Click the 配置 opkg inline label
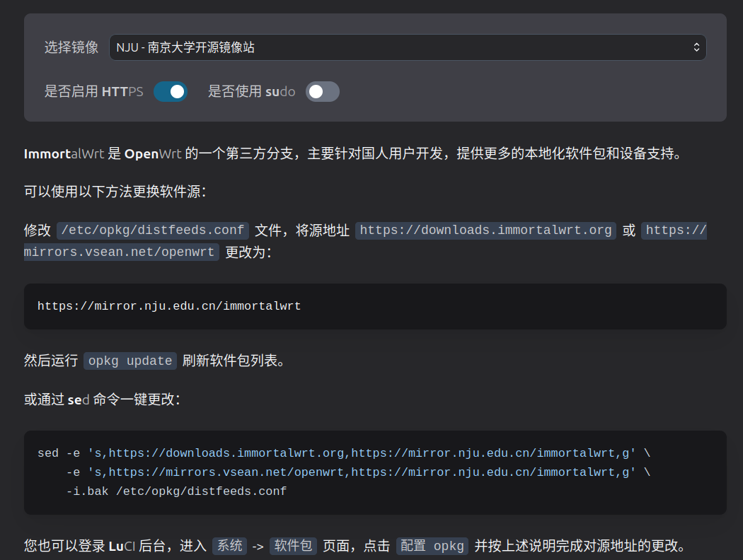 [432, 546]
